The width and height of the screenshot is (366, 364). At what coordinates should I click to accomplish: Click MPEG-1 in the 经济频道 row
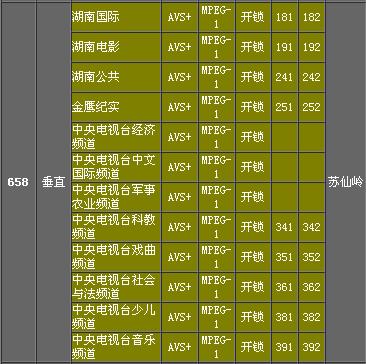coord(216,137)
